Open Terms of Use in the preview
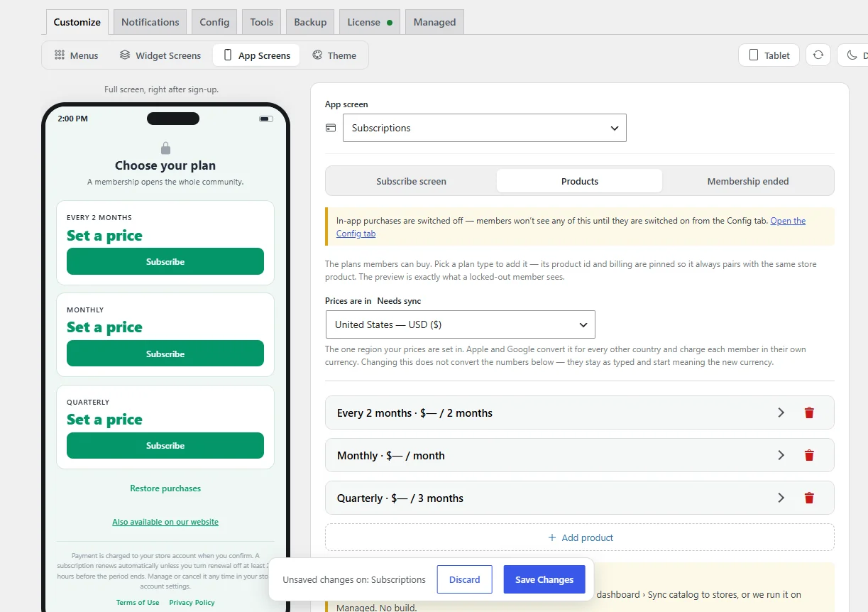 138,603
